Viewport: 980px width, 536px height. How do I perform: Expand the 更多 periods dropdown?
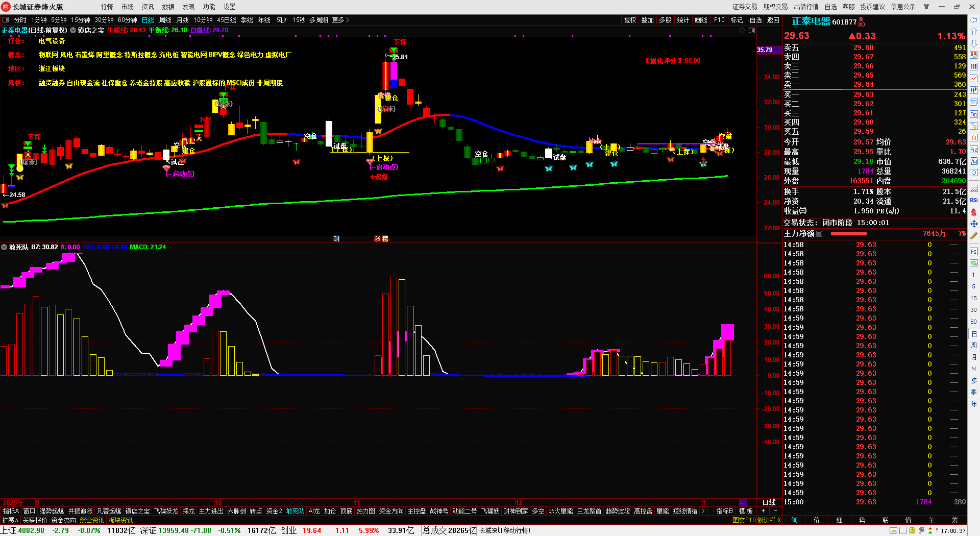[x=340, y=20]
